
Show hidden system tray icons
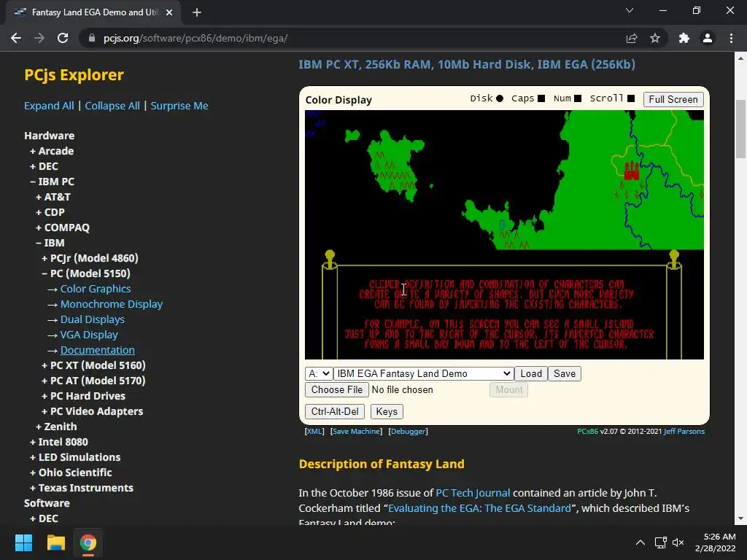click(x=640, y=542)
